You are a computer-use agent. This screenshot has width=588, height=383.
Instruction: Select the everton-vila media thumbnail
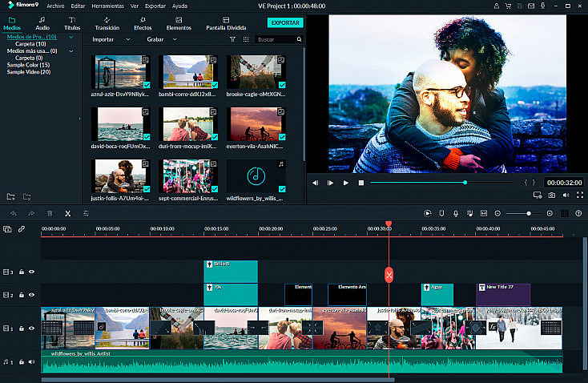coord(256,124)
